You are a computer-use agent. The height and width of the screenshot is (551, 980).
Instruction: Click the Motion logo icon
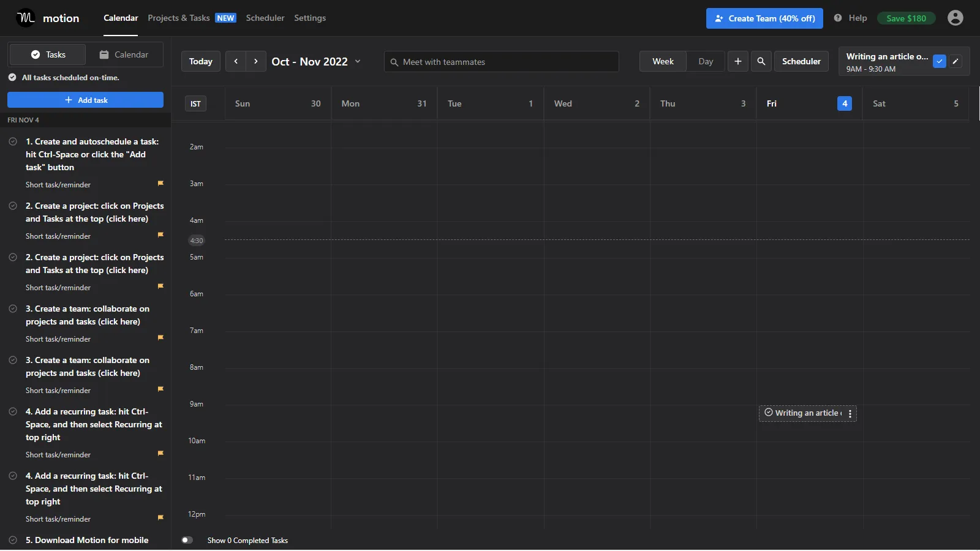click(x=26, y=18)
